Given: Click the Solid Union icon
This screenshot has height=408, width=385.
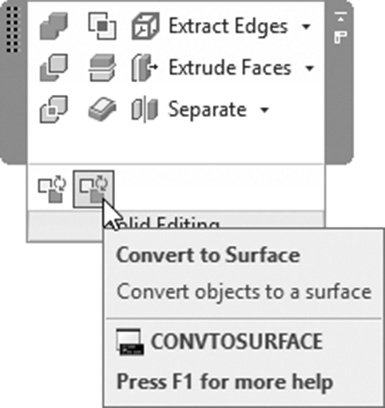Looking at the screenshot, I should 54,26.
